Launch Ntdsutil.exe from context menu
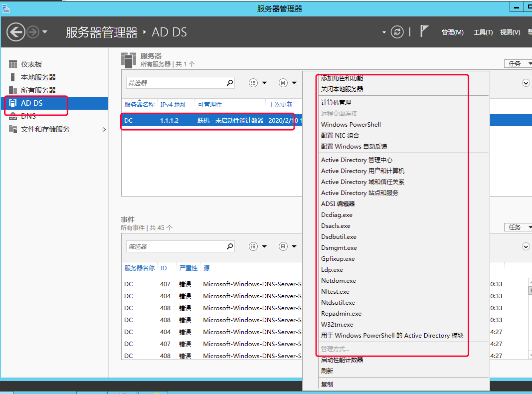 tap(338, 302)
